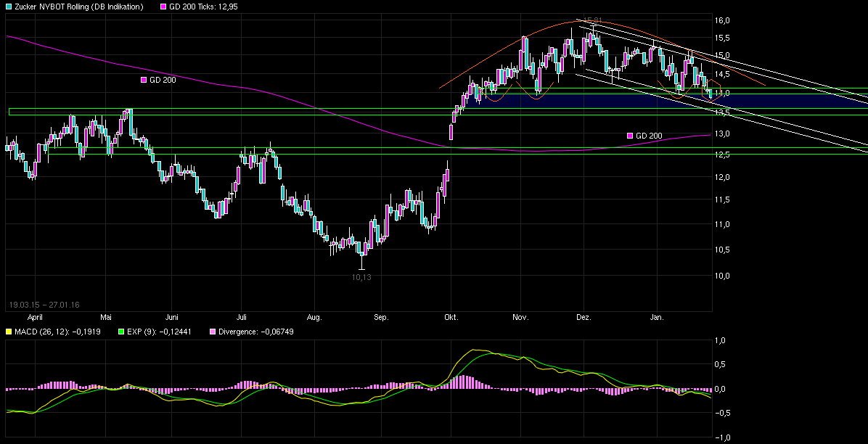
Task: Click the 'Aug.' month label on time axis
Action: click(314, 318)
